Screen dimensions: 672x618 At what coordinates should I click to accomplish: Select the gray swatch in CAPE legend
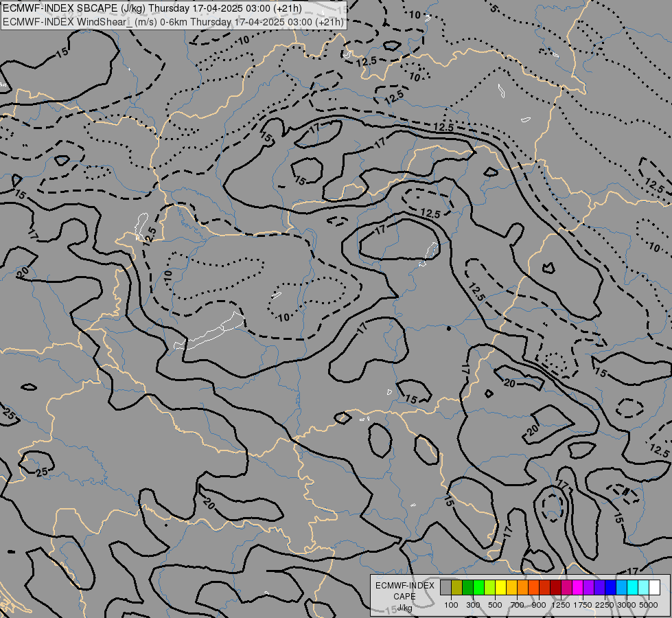[445, 587]
